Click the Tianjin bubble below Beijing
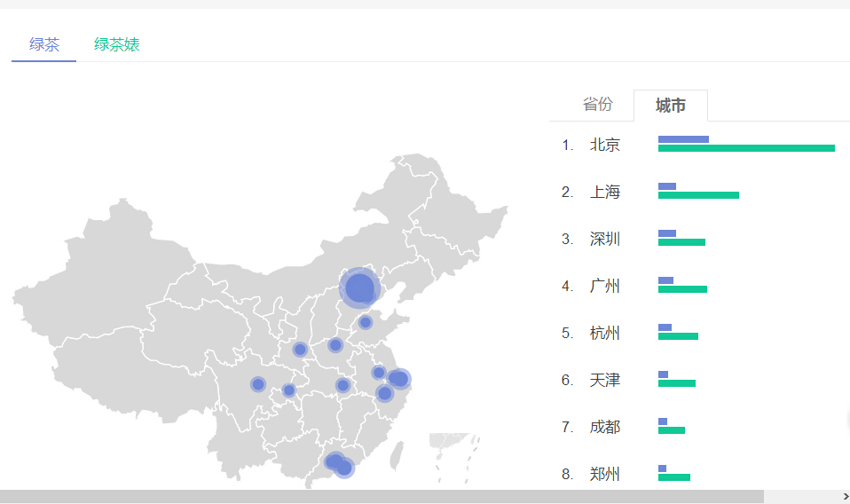The height and width of the screenshot is (504, 850). click(x=366, y=322)
